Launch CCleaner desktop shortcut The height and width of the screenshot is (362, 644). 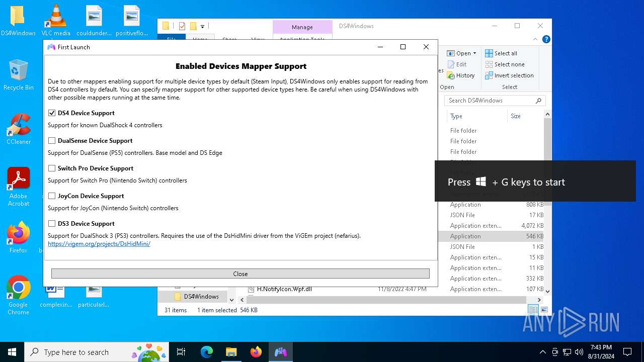(18, 130)
